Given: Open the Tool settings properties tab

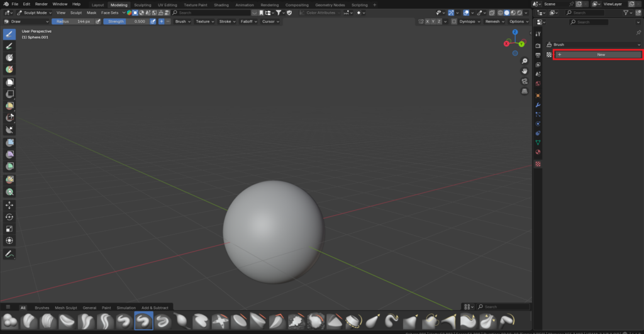Looking at the screenshot, I should 538,34.
